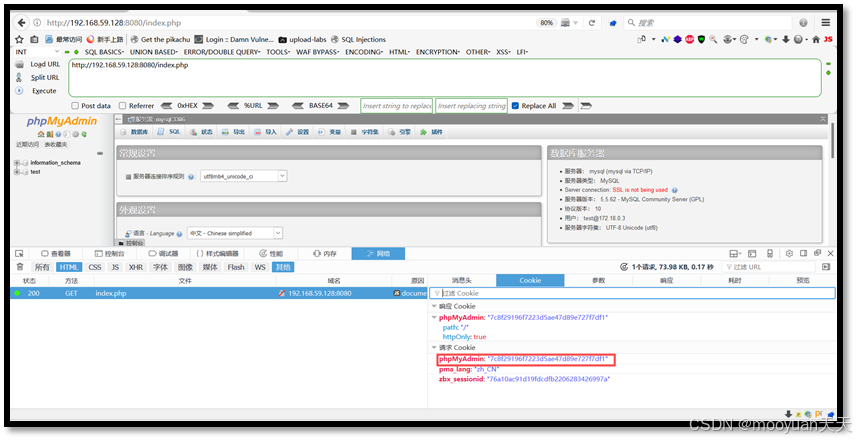
Task: Enable the Referrer checkbox
Action: 122,106
